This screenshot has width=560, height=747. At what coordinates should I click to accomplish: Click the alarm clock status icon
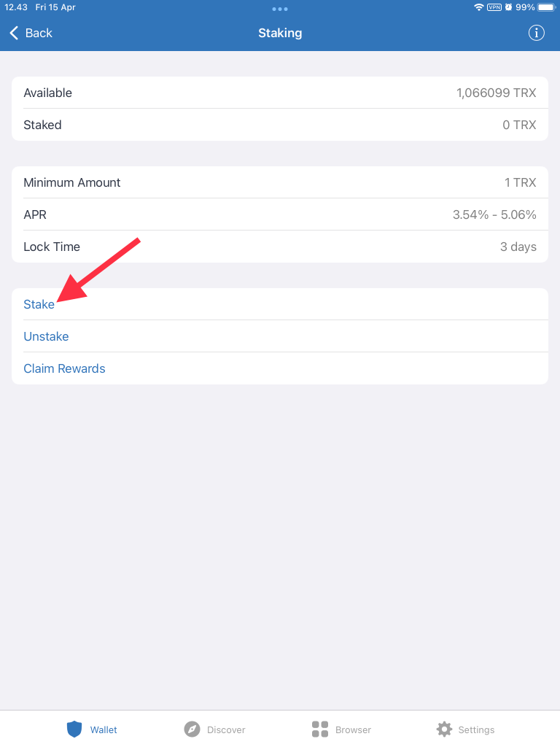point(507,7)
